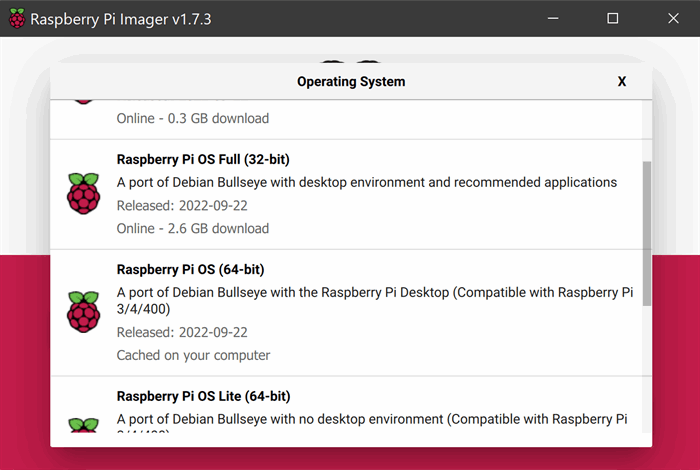Click description mentioning 'Raspberry Pi Desktop'

(x=375, y=300)
